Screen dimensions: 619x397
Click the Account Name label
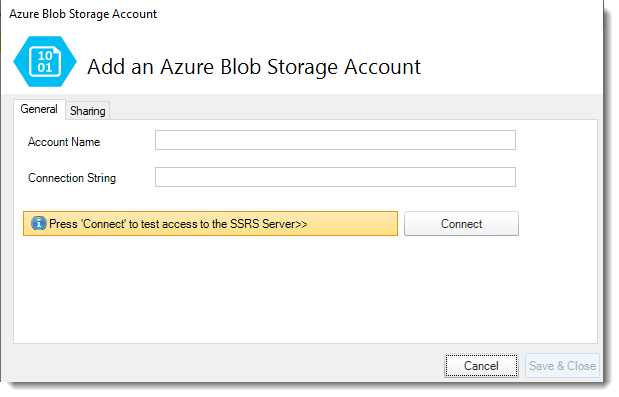pyautogui.click(x=64, y=142)
